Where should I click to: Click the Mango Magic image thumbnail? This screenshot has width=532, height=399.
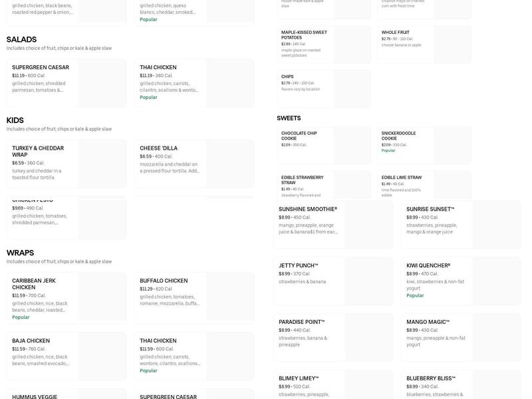[x=497, y=336]
